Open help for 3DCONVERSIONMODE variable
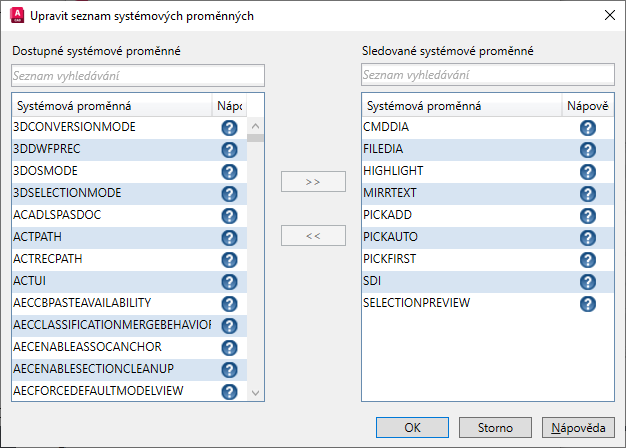 (x=229, y=128)
